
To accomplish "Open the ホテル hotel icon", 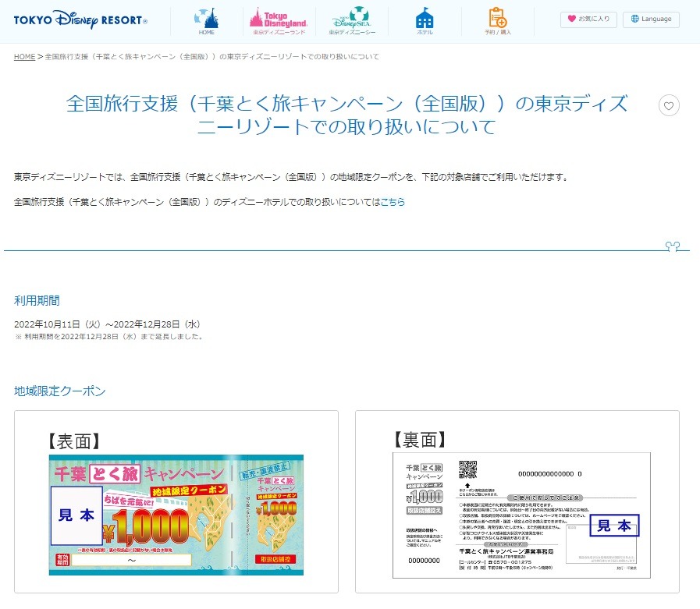I will tap(425, 21).
